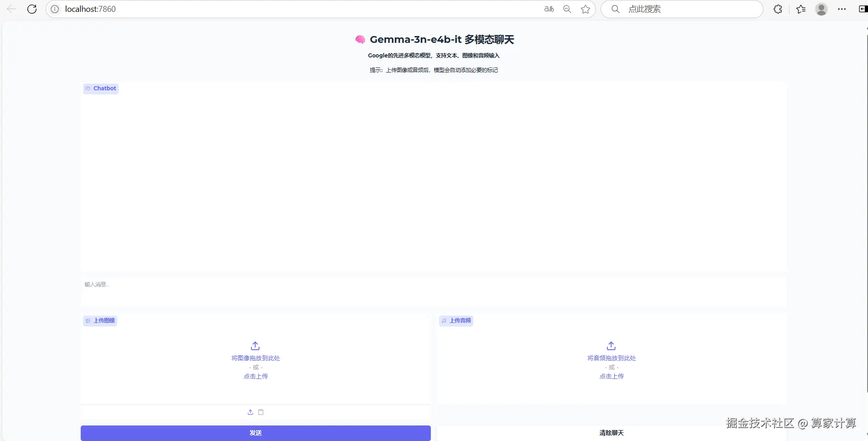Open the favorites list icon
This screenshot has width=868, height=441.
[801, 9]
